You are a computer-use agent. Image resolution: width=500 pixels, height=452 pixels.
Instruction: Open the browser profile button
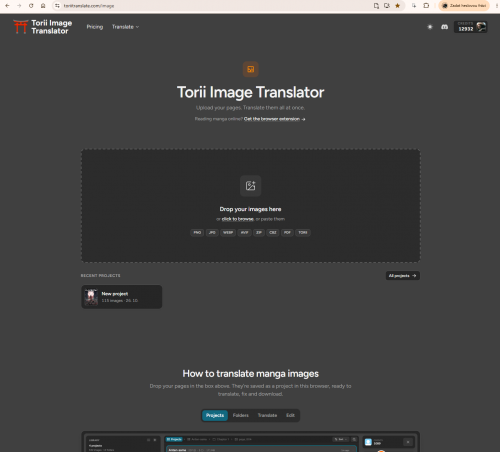(464, 6)
